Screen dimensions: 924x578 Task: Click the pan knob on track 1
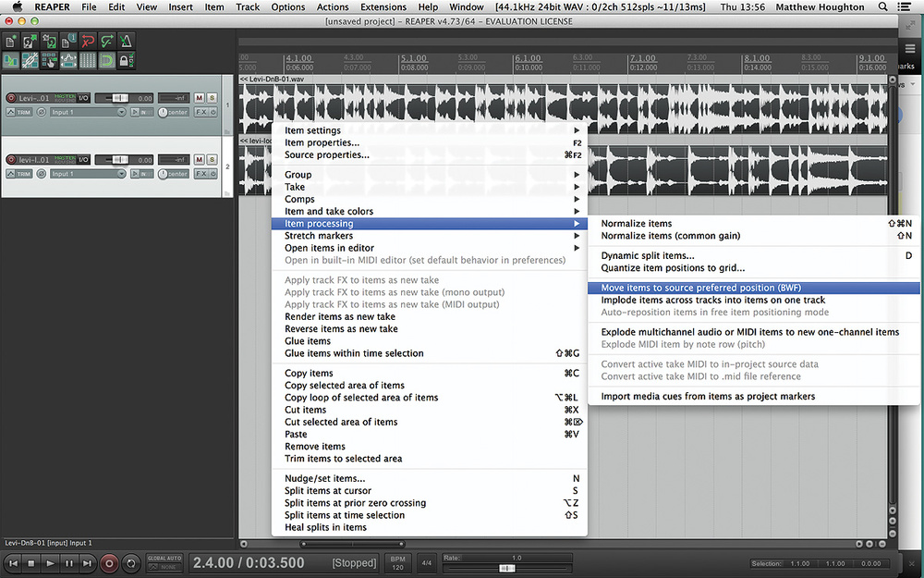point(163,112)
